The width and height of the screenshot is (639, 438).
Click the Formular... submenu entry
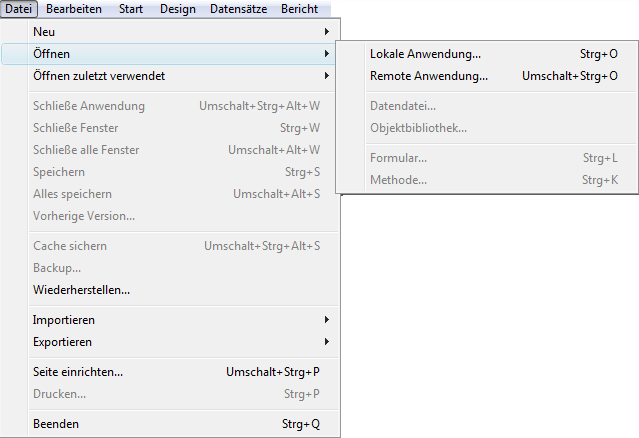point(398,158)
